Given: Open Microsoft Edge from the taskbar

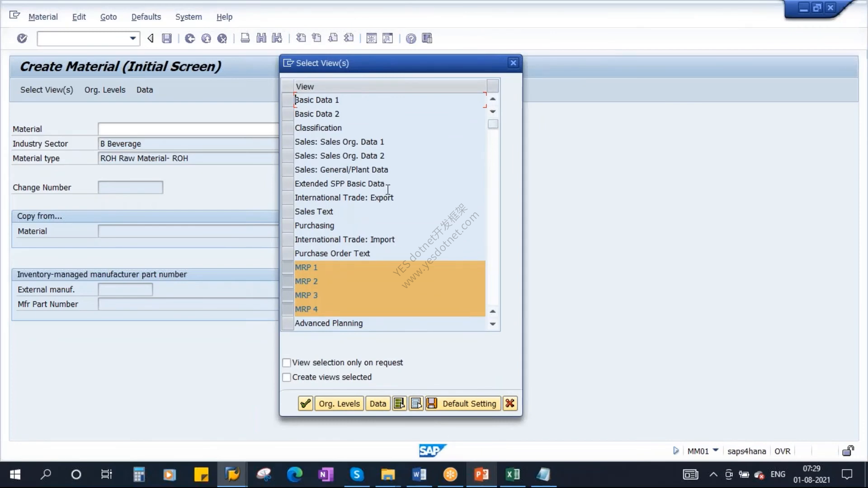Looking at the screenshot, I should (x=294, y=474).
